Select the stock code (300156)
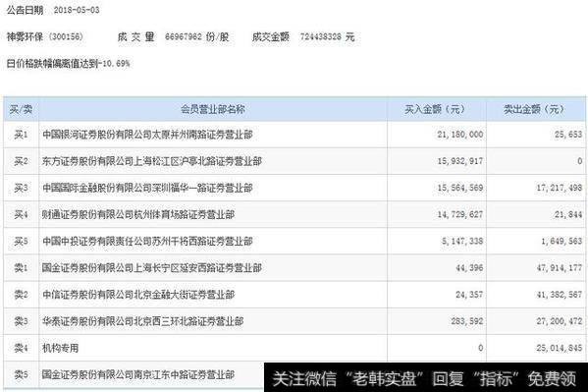This screenshot has height=392, width=588. tap(66, 36)
